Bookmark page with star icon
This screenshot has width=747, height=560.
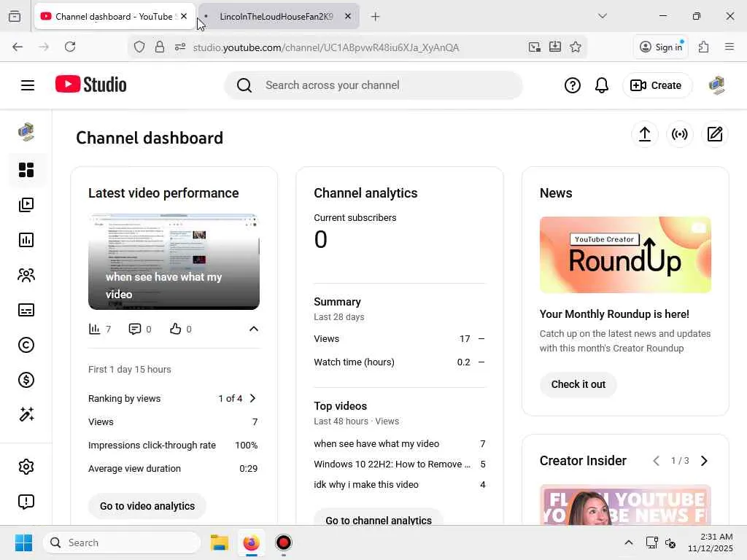576,47
